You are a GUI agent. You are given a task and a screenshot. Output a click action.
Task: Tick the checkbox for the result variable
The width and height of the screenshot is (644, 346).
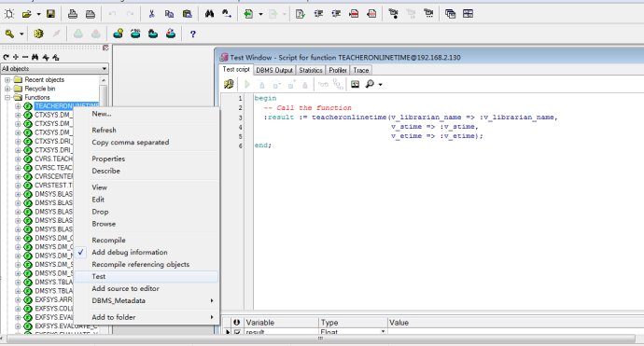point(237,332)
